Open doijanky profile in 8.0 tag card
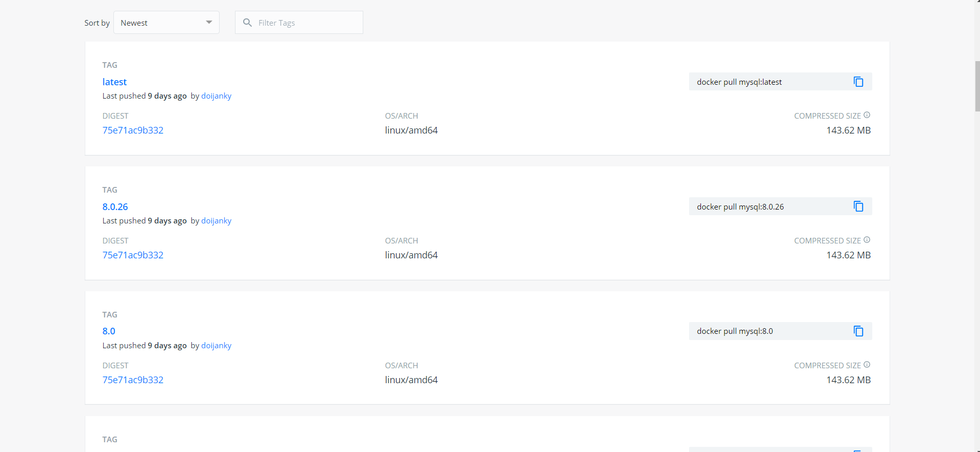 [x=216, y=346]
